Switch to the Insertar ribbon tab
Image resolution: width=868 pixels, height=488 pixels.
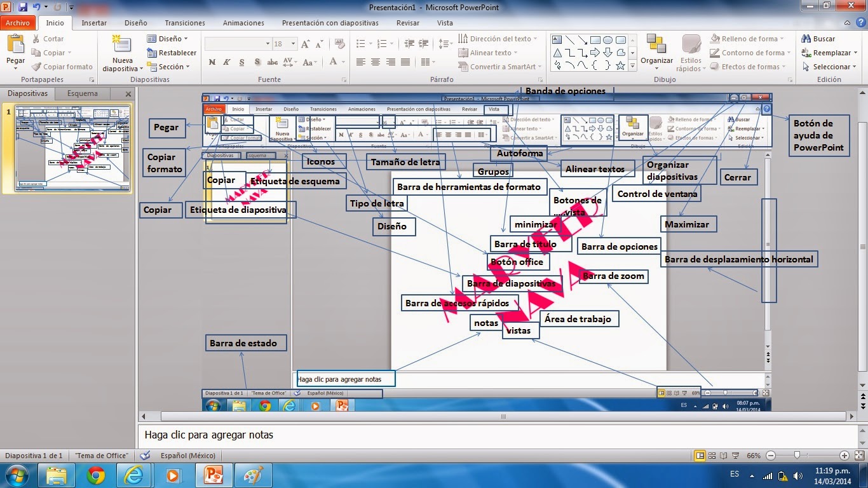coord(93,23)
